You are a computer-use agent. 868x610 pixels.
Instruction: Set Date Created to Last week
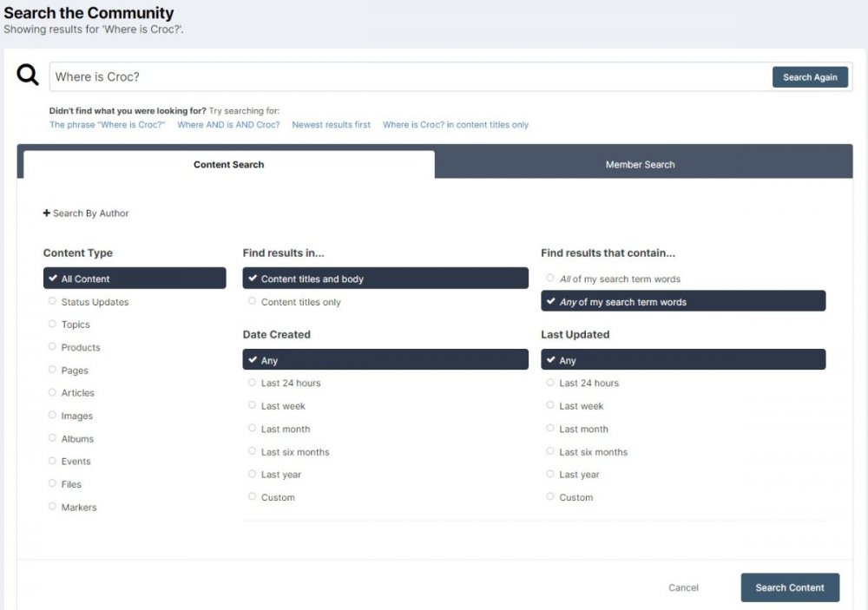tap(282, 406)
